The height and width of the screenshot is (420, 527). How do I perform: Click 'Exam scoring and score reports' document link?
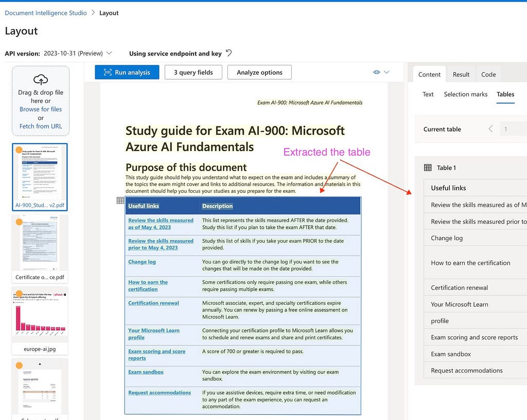[156, 355]
